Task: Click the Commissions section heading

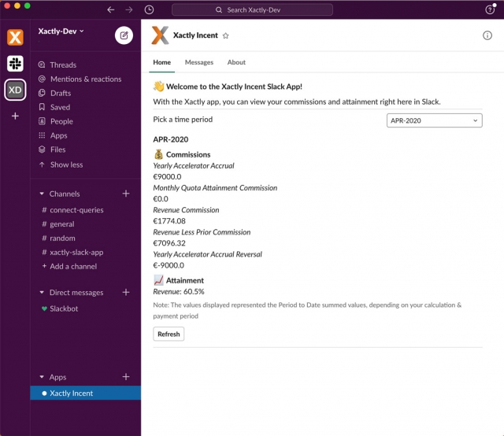Action: coord(188,154)
